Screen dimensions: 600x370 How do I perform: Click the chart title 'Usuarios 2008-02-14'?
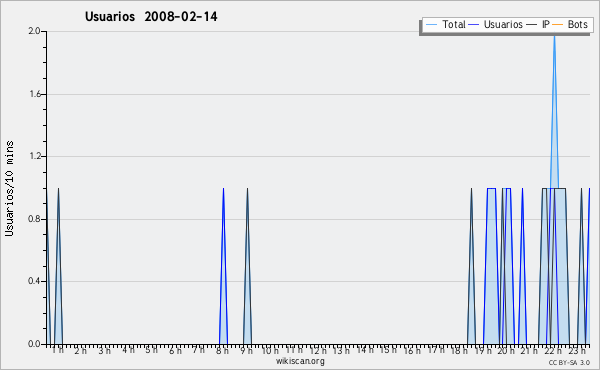(x=151, y=16)
